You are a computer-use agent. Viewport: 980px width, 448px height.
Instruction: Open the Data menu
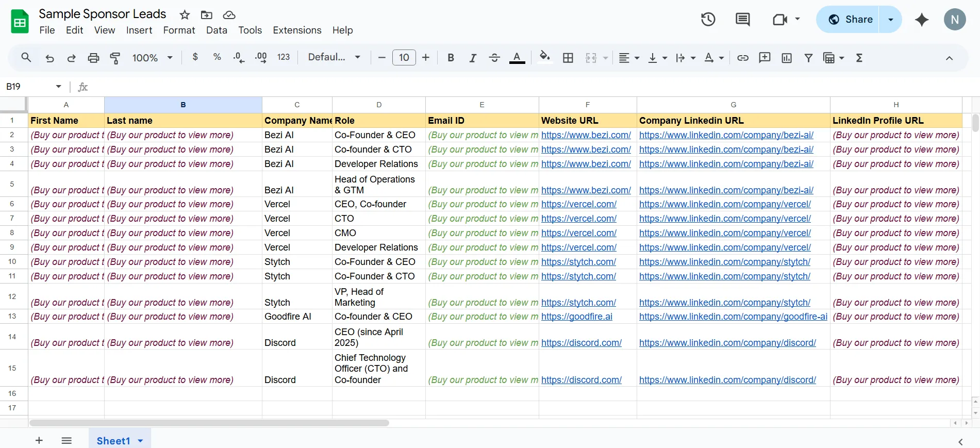tap(217, 30)
